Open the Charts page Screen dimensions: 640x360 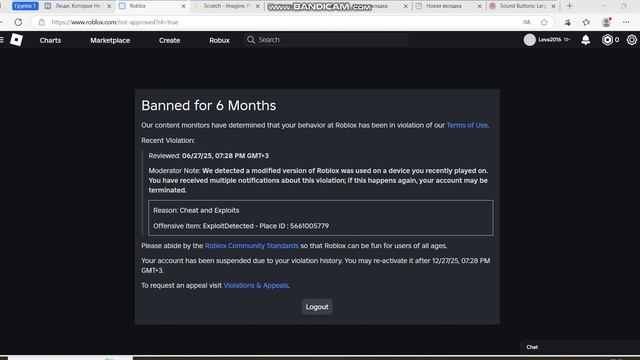50,40
